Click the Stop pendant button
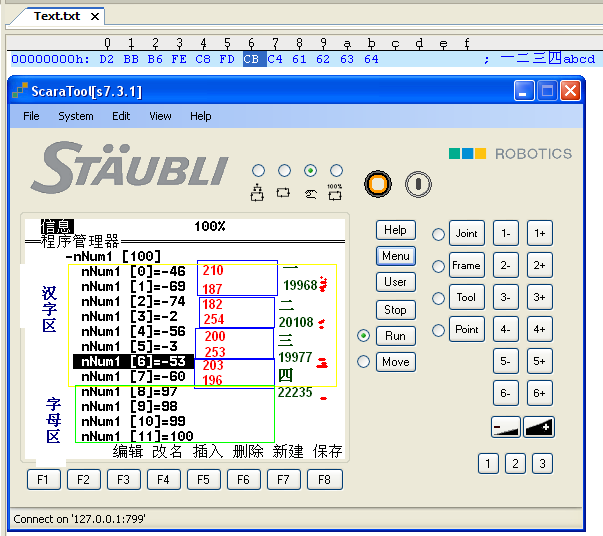This screenshot has width=603, height=536. [x=395, y=310]
